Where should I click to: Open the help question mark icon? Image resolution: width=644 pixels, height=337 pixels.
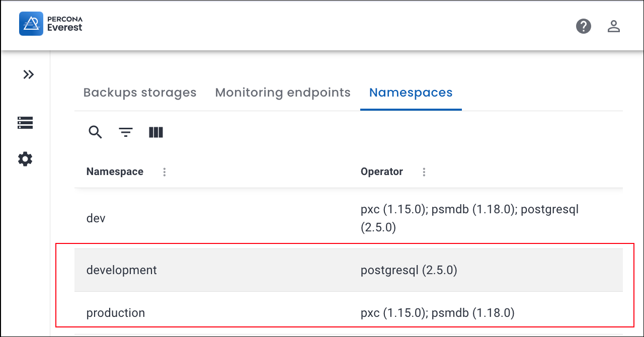point(583,26)
